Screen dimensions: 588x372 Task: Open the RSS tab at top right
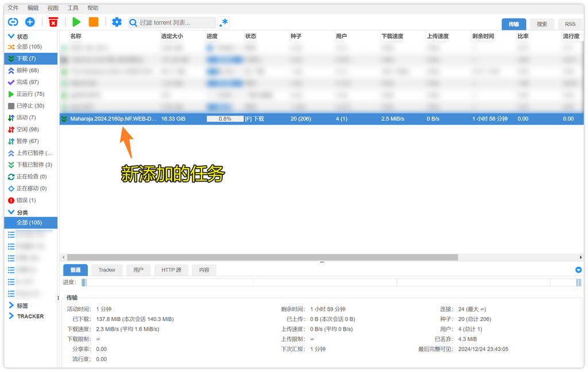click(570, 24)
